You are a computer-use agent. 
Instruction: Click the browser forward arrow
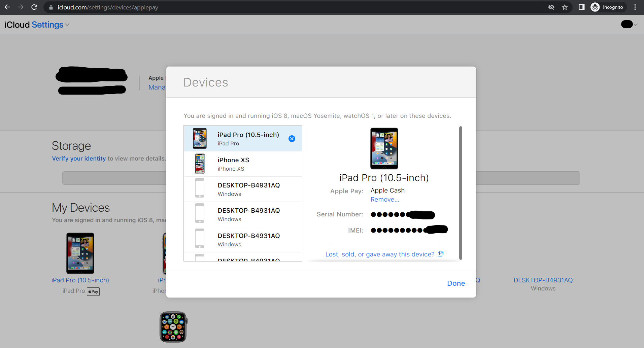21,7
